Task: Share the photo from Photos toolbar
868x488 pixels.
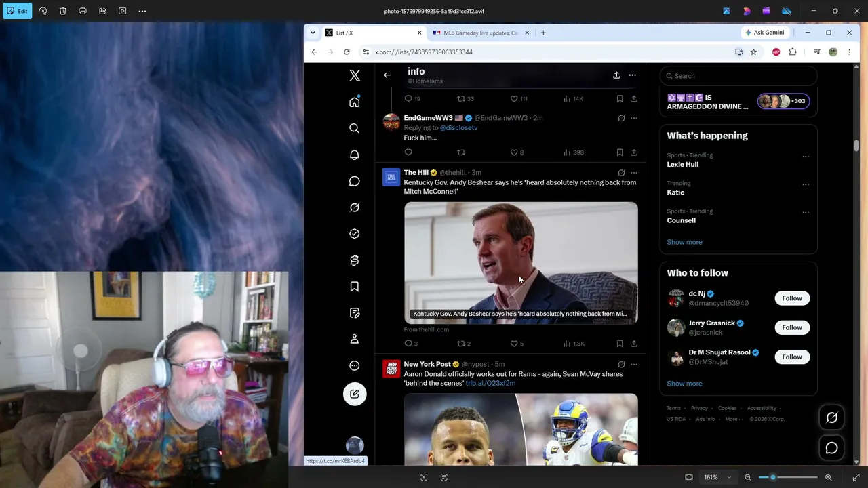Action: (102, 11)
